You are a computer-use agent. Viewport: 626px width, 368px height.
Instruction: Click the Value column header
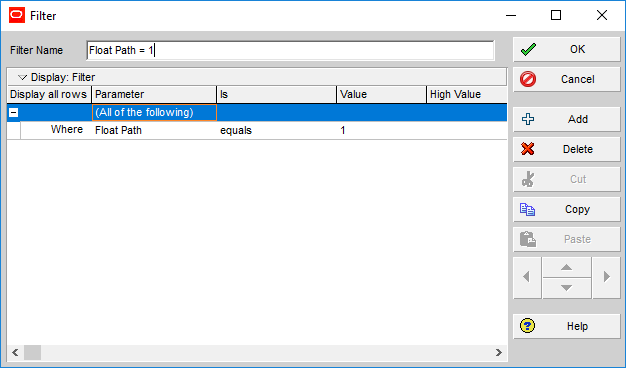coord(382,95)
